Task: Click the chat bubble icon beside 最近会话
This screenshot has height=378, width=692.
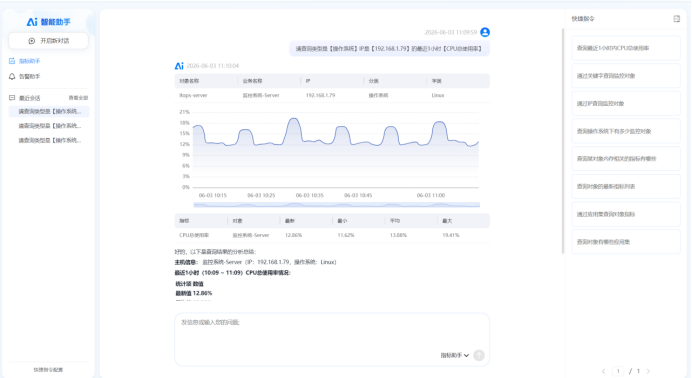Action: [x=12, y=98]
